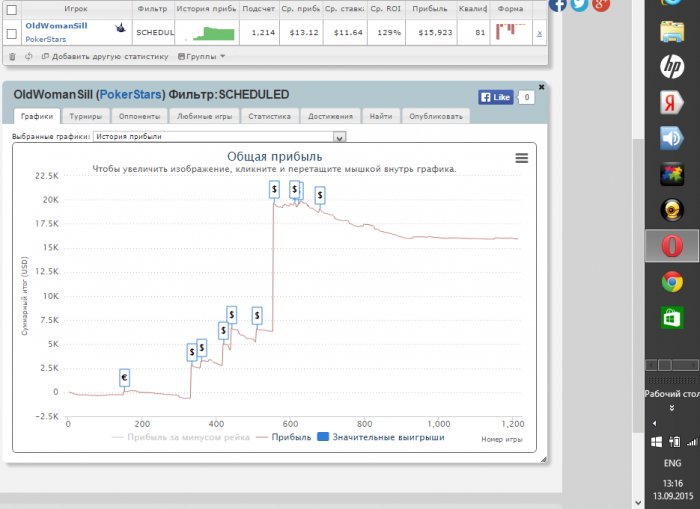Open Yandex from the taskbar
Viewport: 700px width, 509px height.
click(x=672, y=102)
